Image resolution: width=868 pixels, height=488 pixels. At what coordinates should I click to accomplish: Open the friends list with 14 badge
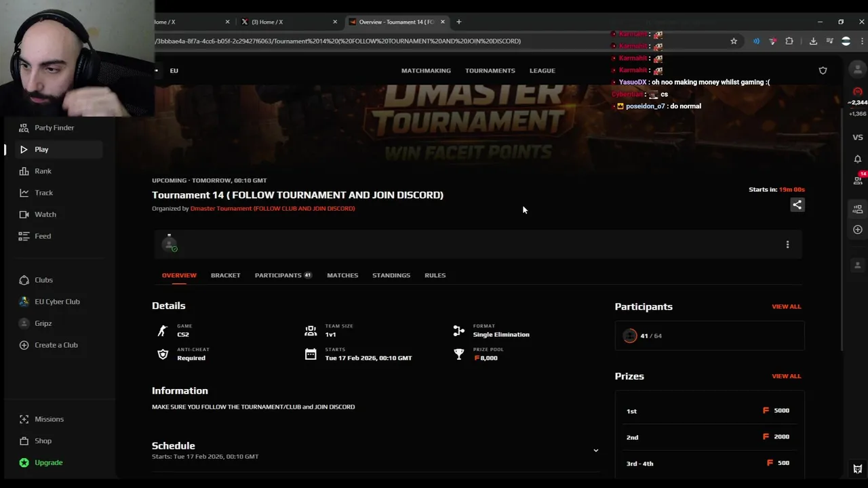858,180
